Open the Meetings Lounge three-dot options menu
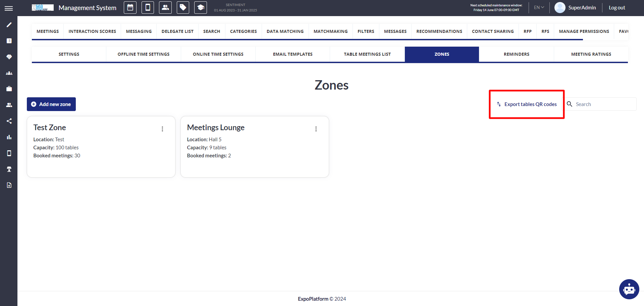 tap(316, 129)
